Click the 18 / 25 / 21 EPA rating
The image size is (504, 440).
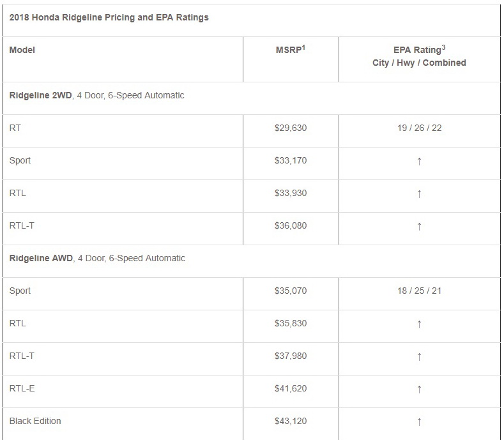(x=419, y=291)
